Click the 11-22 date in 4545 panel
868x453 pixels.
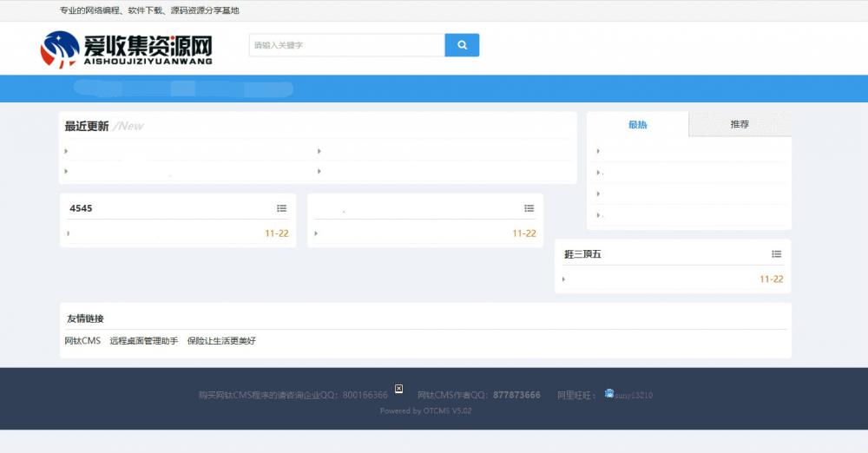pyautogui.click(x=277, y=233)
